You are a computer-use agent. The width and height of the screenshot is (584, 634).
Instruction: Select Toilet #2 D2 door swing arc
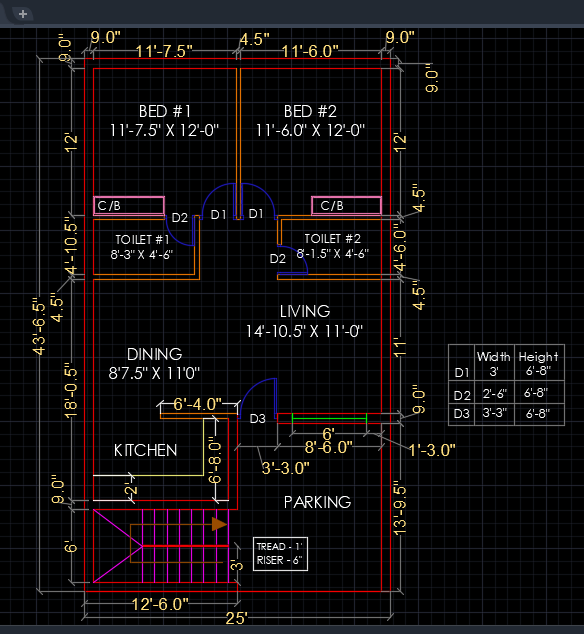[293, 260]
